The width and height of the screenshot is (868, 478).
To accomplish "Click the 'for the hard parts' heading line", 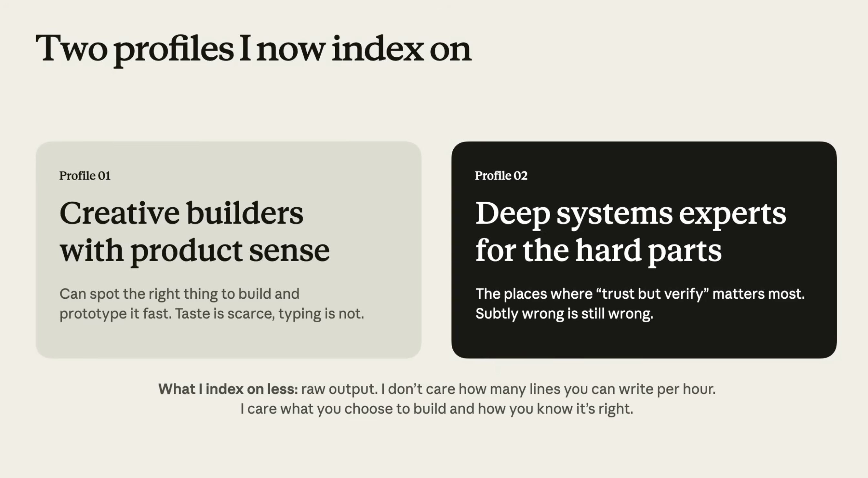I will point(598,251).
